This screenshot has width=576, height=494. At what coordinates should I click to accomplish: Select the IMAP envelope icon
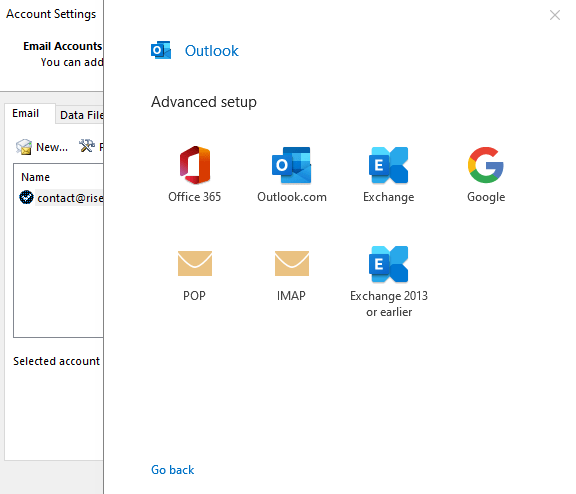[x=292, y=263]
